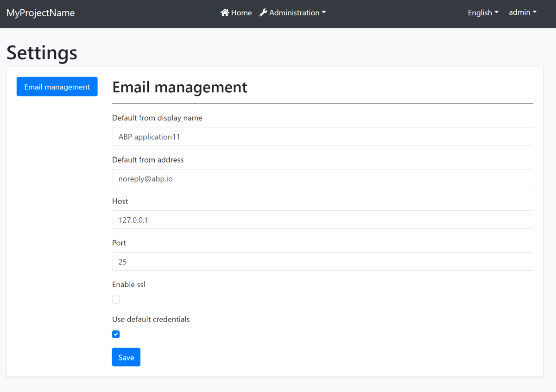Image resolution: width=556 pixels, height=392 pixels.
Task: Toggle the Enable ssl setting off again
Action: pyautogui.click(x=115, y=299)
